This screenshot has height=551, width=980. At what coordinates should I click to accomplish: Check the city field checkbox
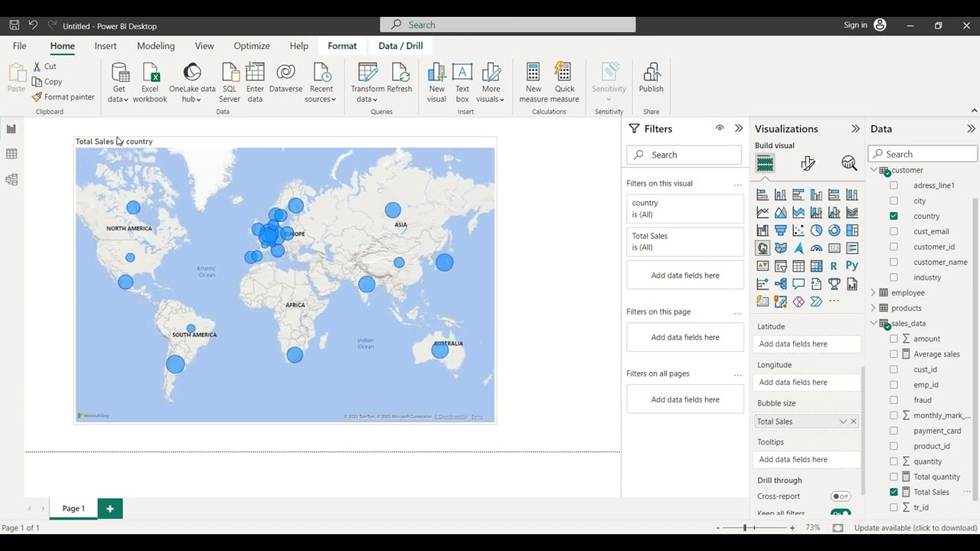point(893,201)
